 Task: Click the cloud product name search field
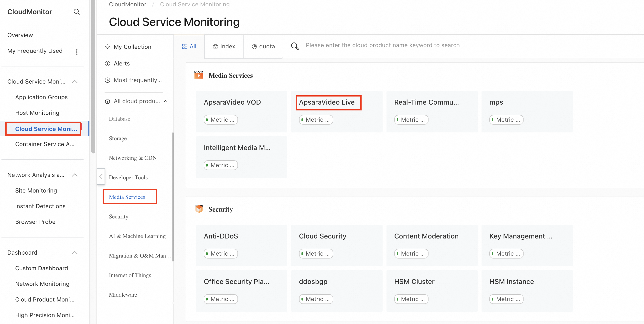point(383,45)
